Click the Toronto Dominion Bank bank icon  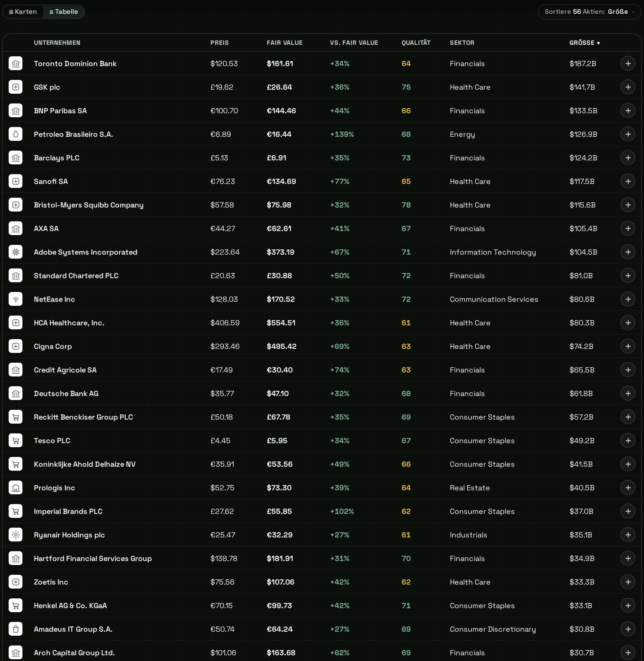[x=16, y=64]
